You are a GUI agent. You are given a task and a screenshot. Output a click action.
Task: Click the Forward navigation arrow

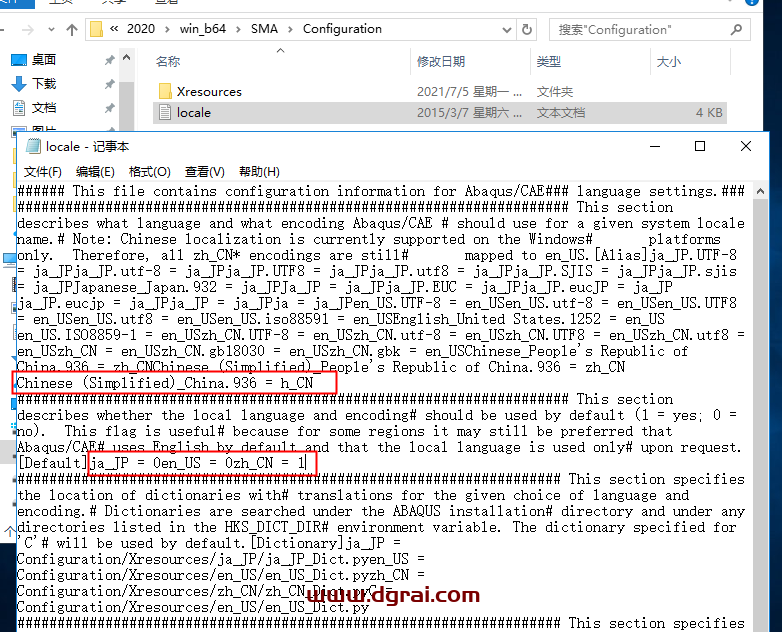tap(27, 29)
